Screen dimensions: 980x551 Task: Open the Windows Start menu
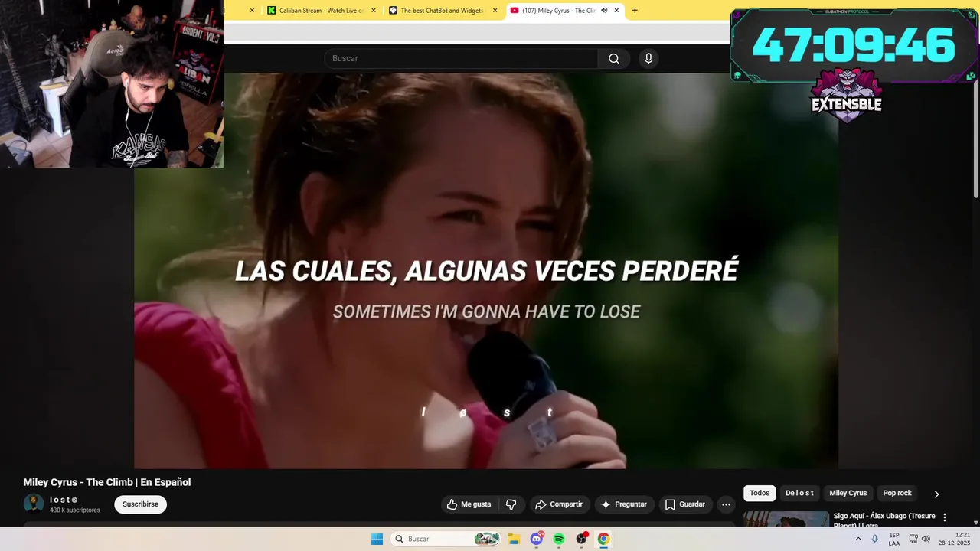377,539
